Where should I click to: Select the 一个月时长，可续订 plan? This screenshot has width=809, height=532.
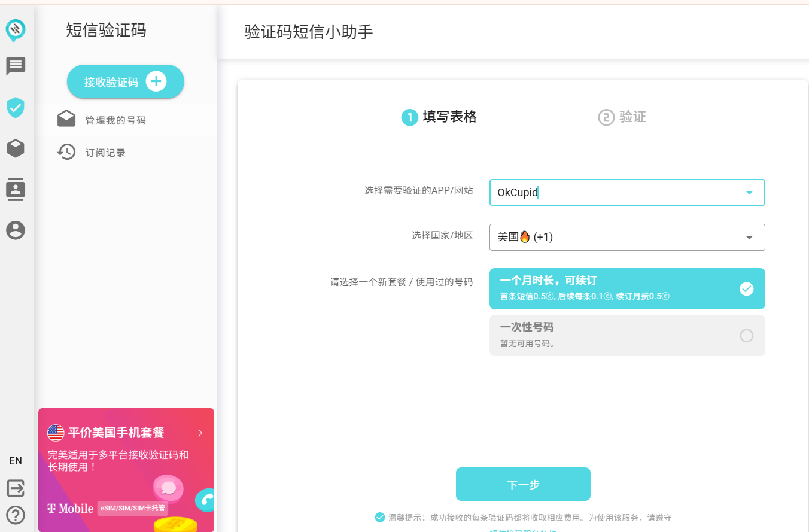click(627, 288)
